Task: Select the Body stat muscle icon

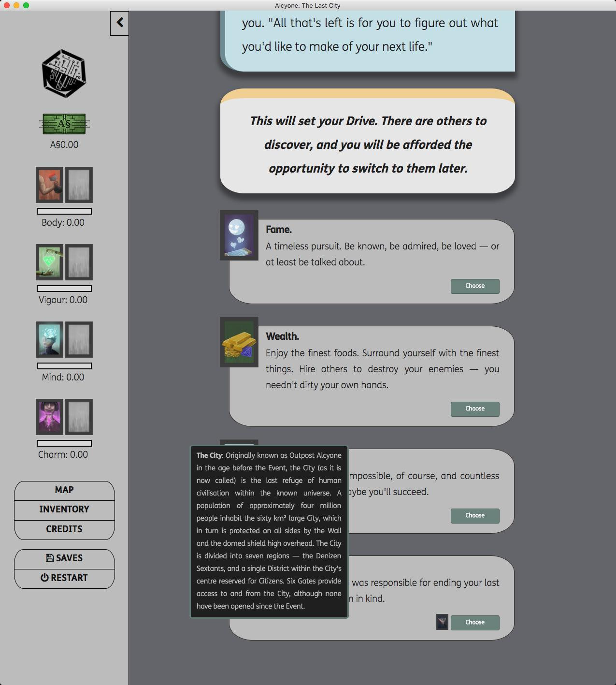Action: click(x=50, y=185)
